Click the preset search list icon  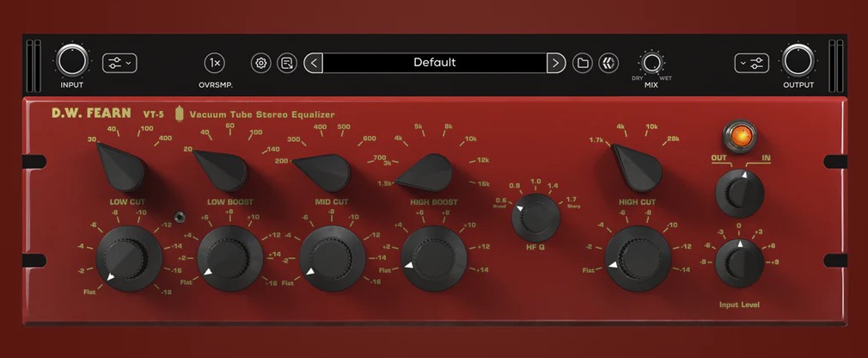(287, 63)
